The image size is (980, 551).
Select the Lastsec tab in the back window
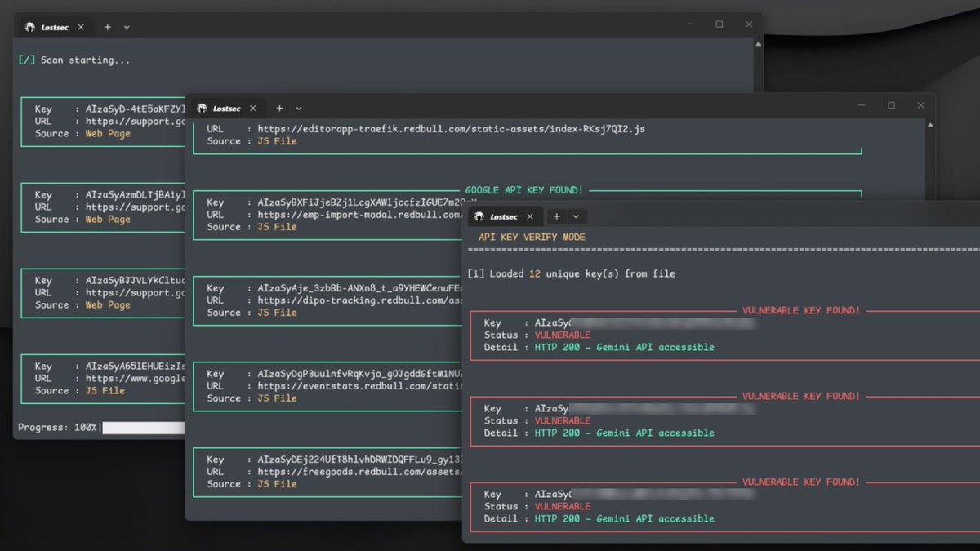(54, 27)
